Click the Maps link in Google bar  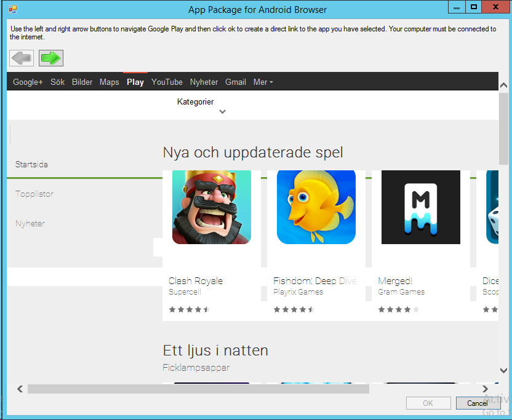point(109,82)
